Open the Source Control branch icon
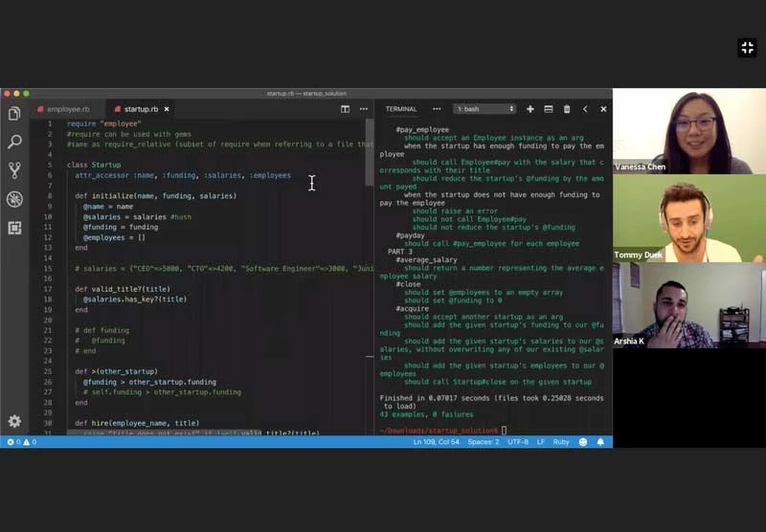The height and width of the screenshot is (532, 766). tap(14, 170)
